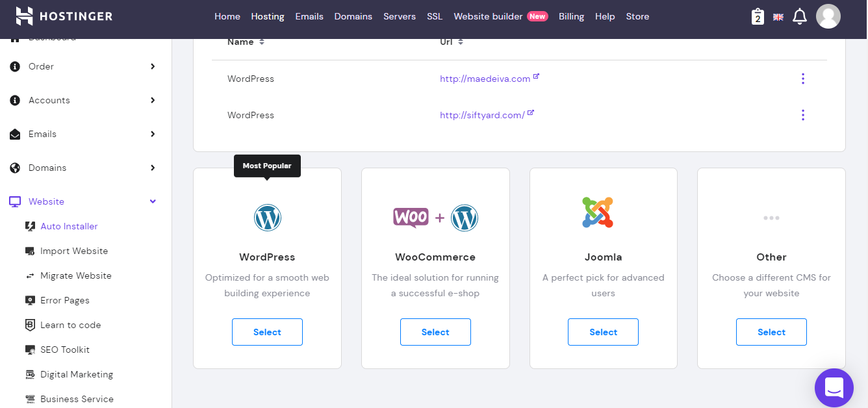This screenshot has height=408, width=868.
Task: Click the Import Website sidebar icon
Action: (30, 251)
